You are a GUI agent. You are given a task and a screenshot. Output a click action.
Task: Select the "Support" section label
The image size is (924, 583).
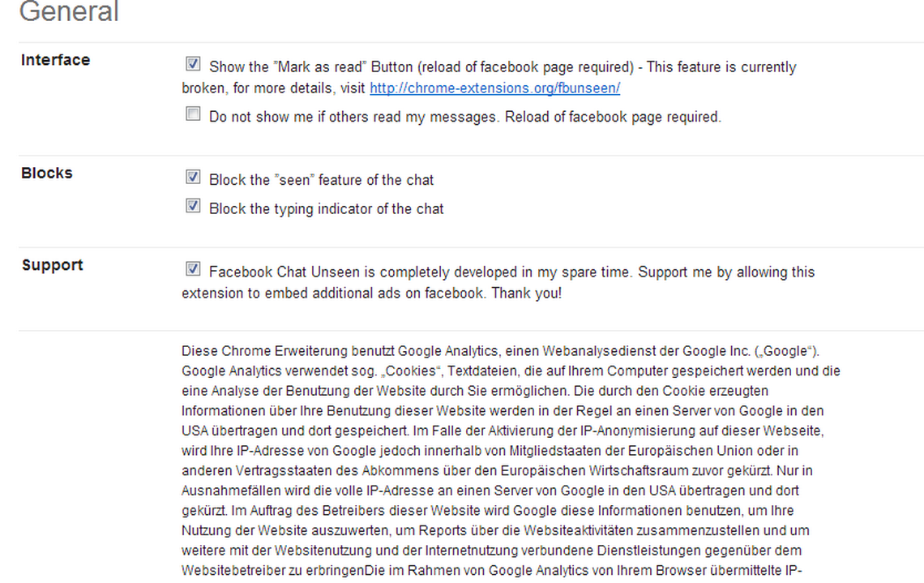coord(52,265)
